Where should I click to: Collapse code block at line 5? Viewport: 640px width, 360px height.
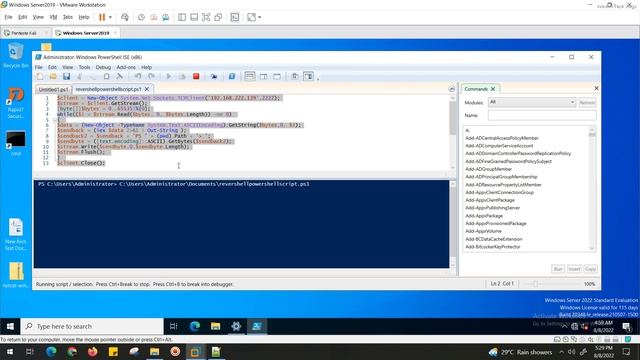(x=55, y=120)
